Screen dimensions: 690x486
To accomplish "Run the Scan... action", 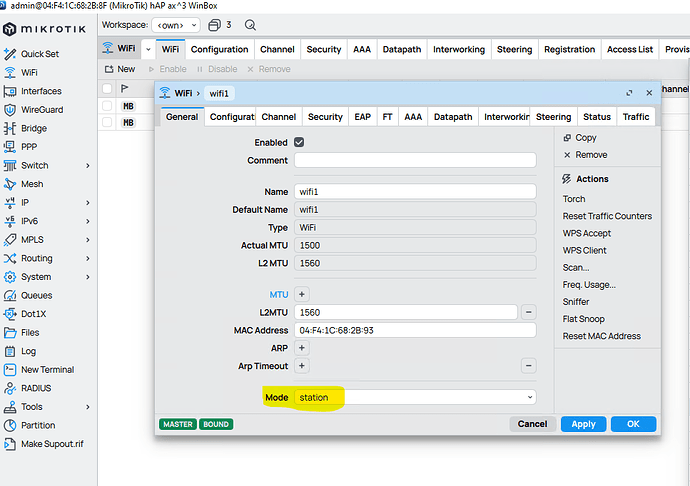I will (x=576, y=268).
